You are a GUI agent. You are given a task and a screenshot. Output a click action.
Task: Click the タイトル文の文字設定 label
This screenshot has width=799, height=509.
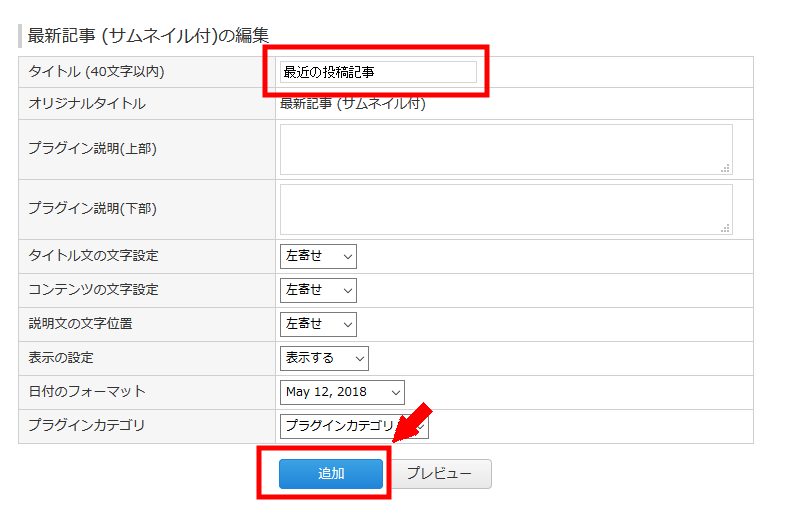click(94, 255)
